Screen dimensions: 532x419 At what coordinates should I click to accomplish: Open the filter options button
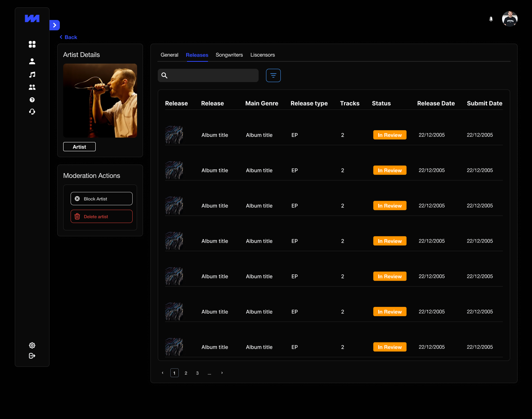273,75
